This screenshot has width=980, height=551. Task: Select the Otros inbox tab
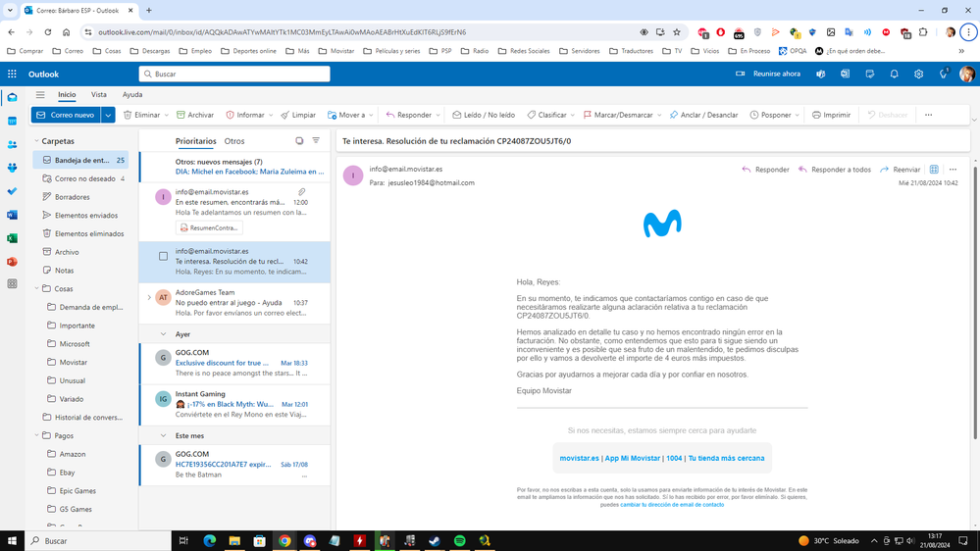tap(234, 141)
